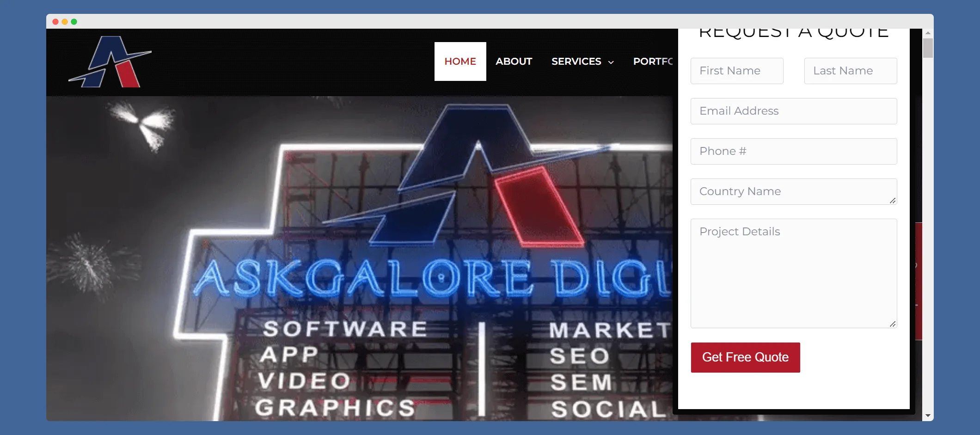Open the HOME navigation tab

[x=460, y=61]
